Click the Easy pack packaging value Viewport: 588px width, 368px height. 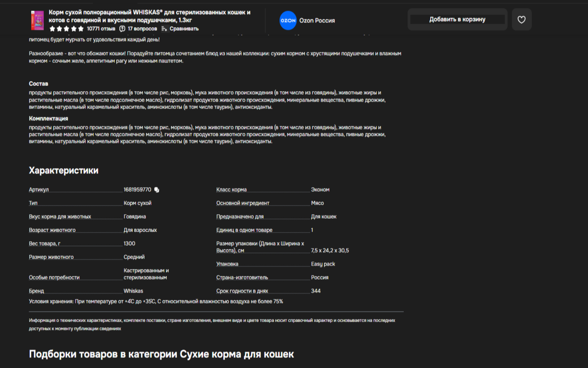[x=323, y=264]
